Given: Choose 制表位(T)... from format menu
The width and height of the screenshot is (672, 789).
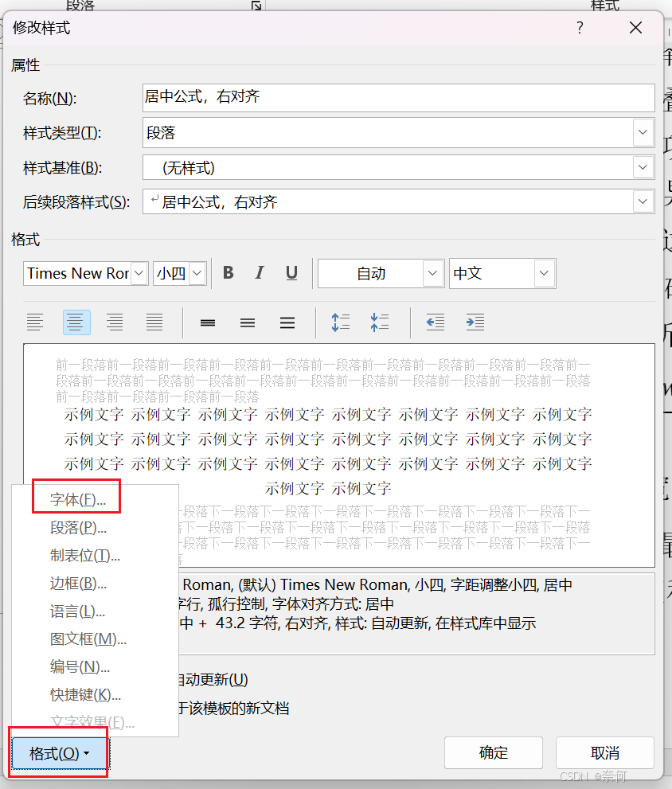Looking at the screenshot, I should tap(85, 555).
